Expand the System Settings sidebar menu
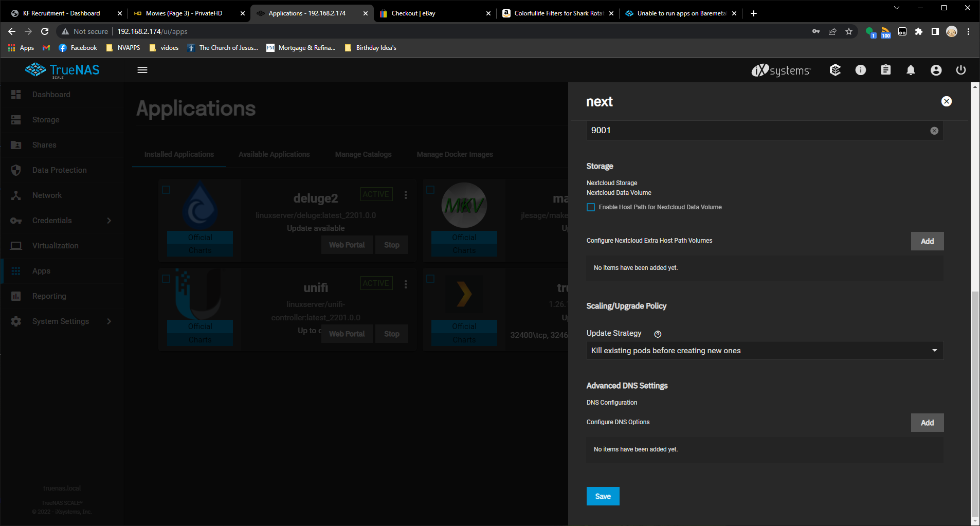 (x=109, y=321)
